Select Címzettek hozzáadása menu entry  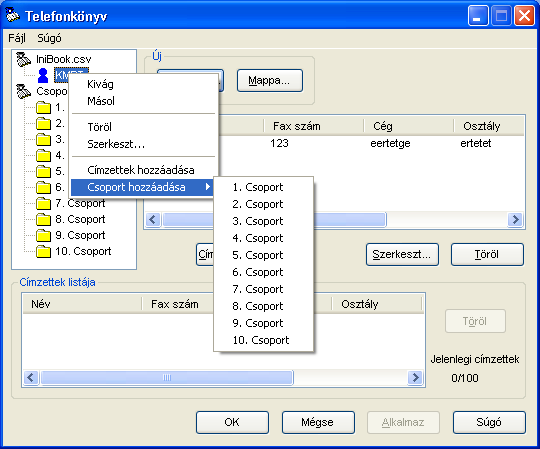click(x=141, y=170)
